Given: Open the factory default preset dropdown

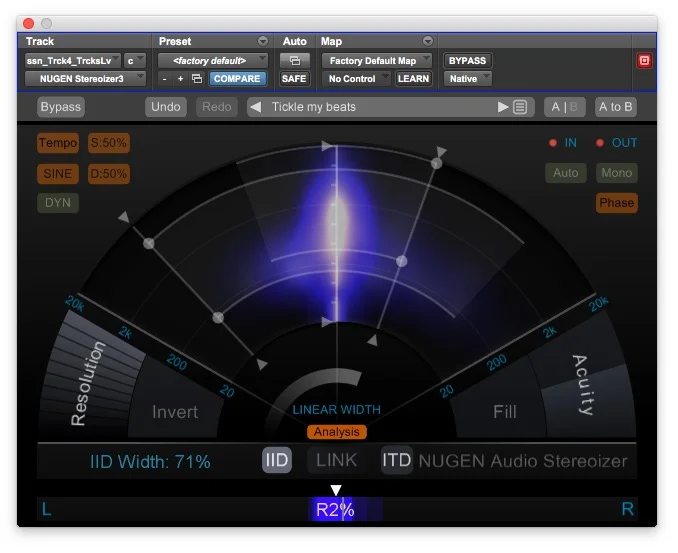Looking at the screenshot, I should [x=212, y=61].
